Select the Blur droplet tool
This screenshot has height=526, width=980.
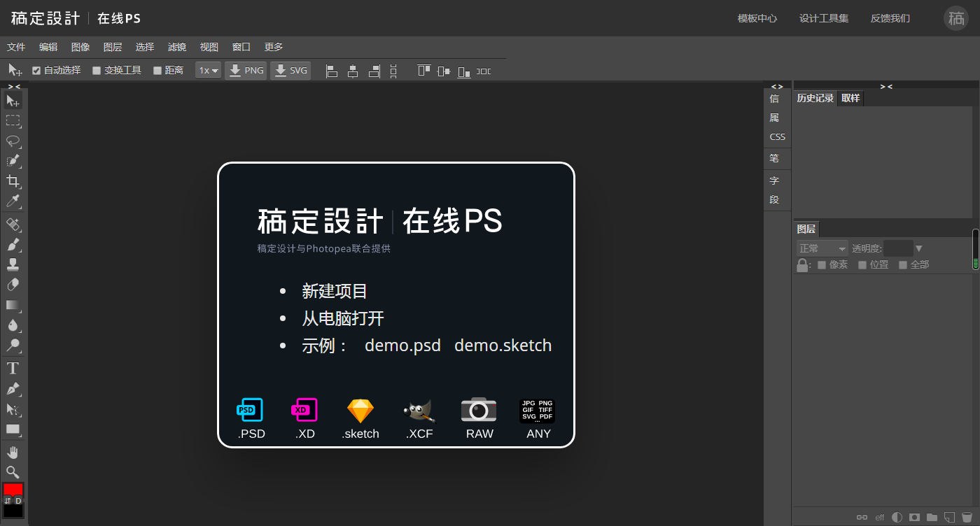point(13,325)
